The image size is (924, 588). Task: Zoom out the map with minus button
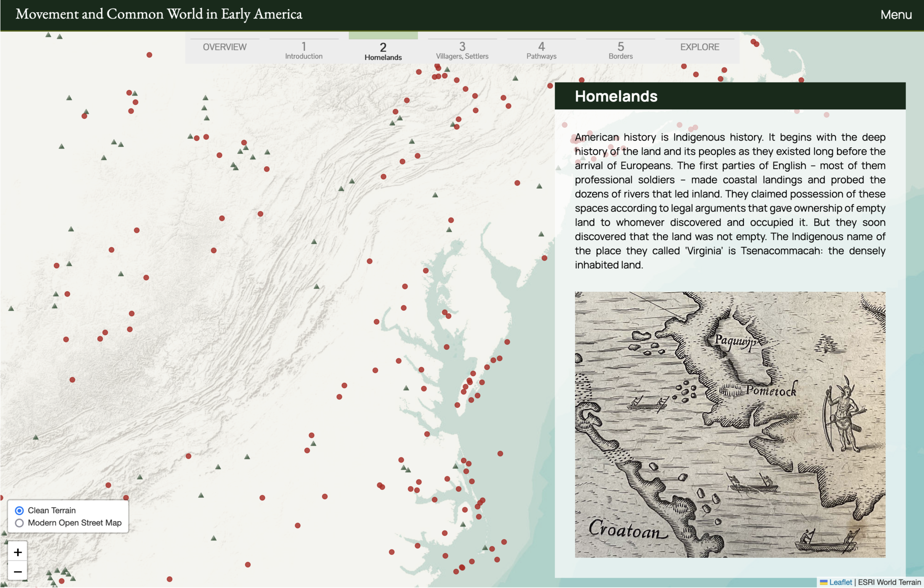tap(18, 571)
